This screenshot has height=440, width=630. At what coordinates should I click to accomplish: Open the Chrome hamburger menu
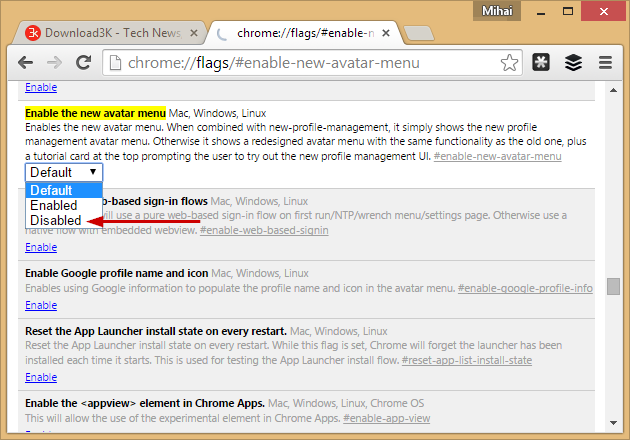(605, 62)
